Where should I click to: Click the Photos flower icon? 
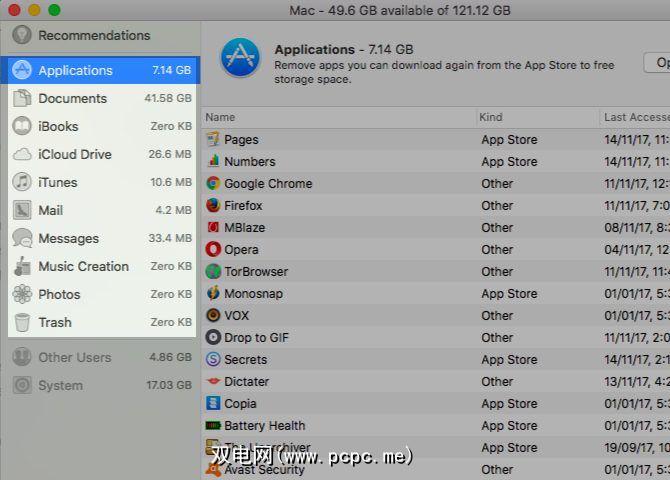click(x=22, y=294)
